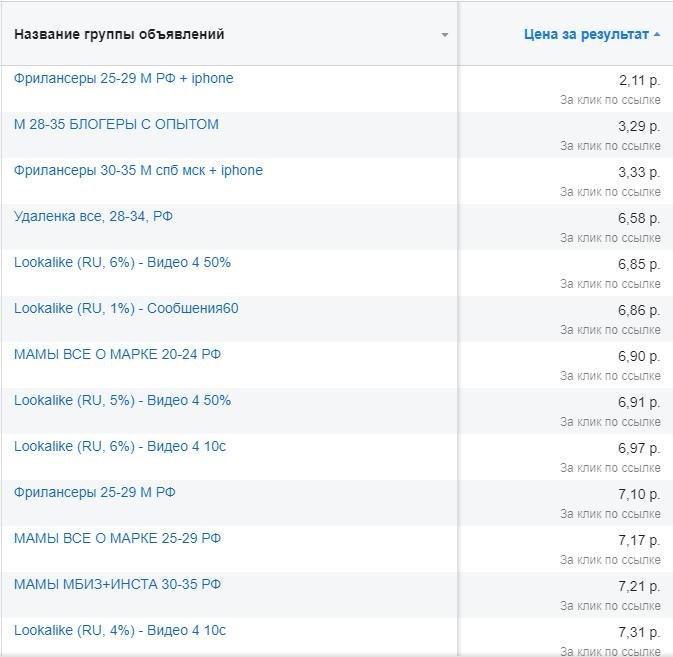This screenshot has height=657, width=673.
Task: Sort by the "Цена за результат" column header
Action: coord(586,34)
